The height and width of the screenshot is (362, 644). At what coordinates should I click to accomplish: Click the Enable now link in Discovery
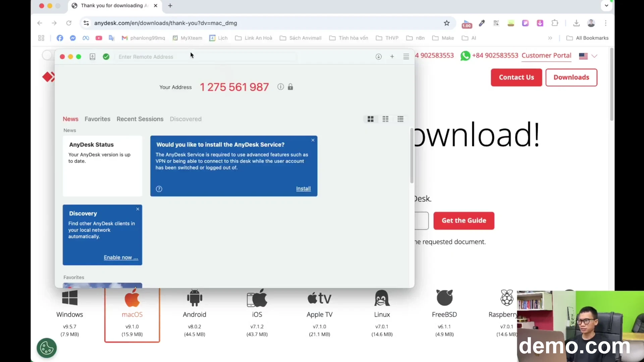click(121, 257)
